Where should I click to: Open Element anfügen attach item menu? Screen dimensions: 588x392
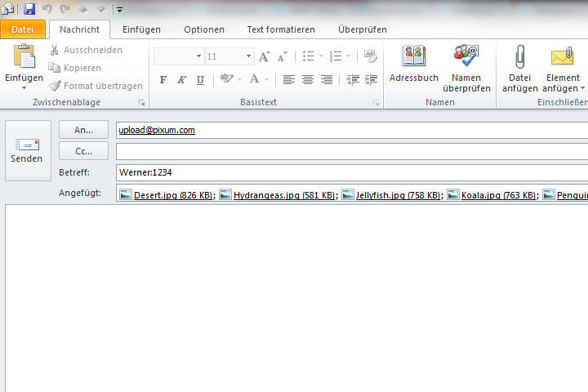pos(563,69)
